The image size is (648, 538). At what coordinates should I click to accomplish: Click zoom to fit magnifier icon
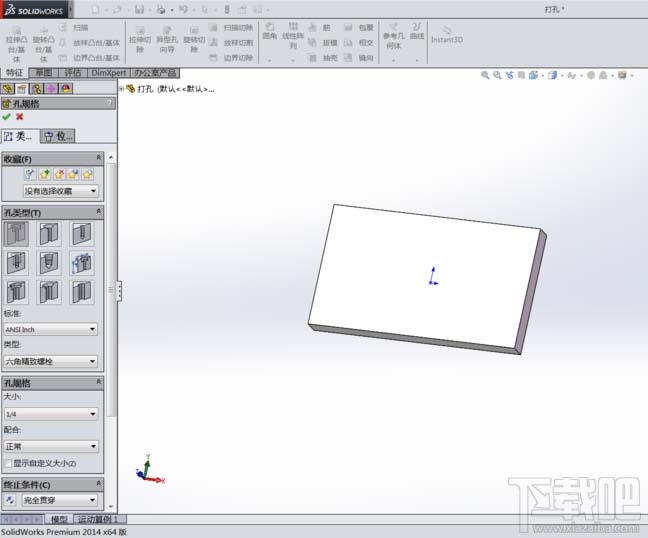tap(485, 75)
